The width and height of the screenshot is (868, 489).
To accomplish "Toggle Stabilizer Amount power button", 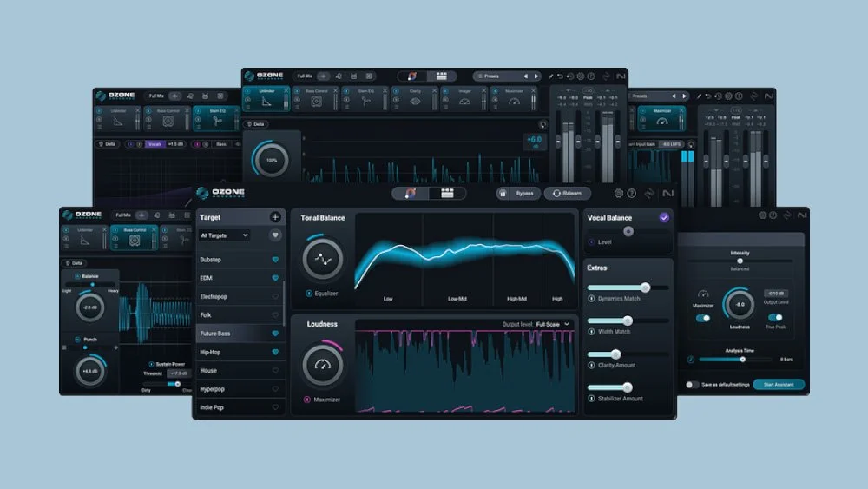I will [591, 399].
